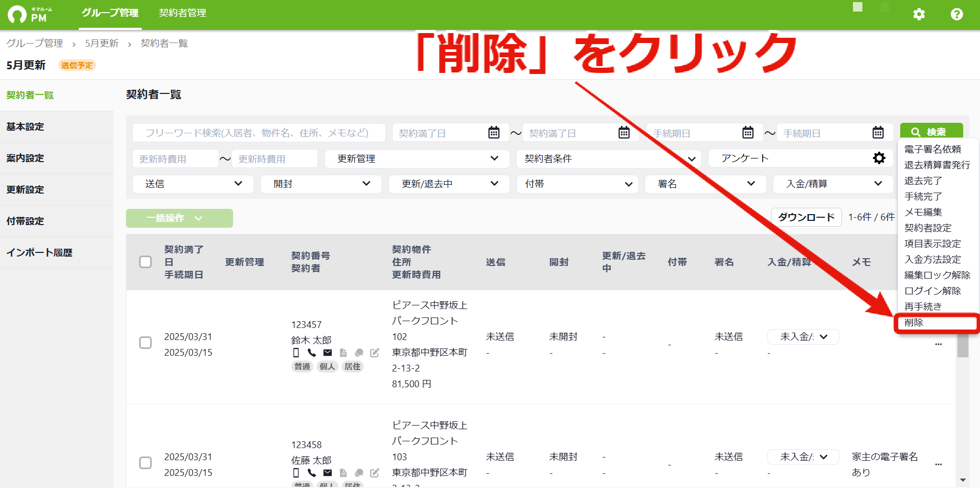This screenshot has width=980, height=488.
Task: Click the edit pencil icon for 佐藤 太郎
Action: click(x=374, y=473)
